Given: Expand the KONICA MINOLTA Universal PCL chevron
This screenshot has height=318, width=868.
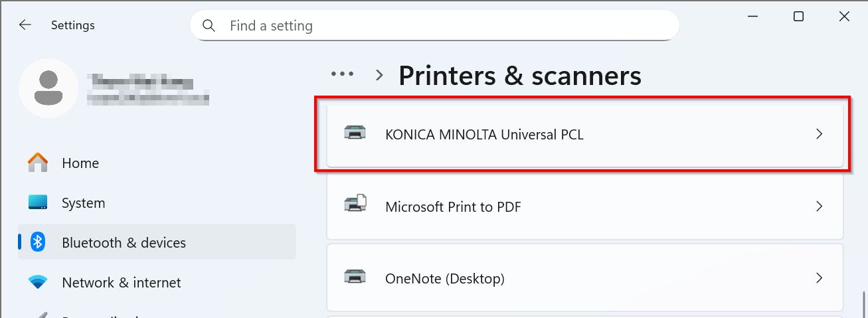Looking at the screenshot, I should 819,134.
